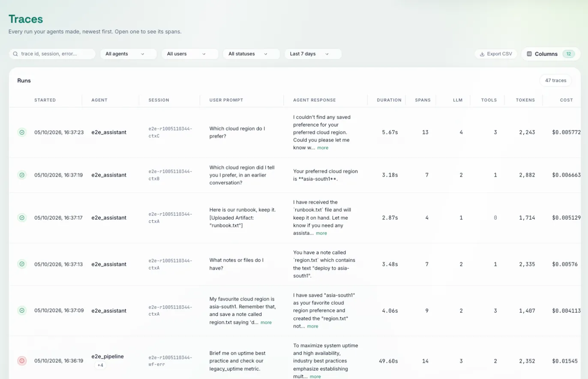Click session e2e-r1005110344-ctxC

[x=171, y=132]
